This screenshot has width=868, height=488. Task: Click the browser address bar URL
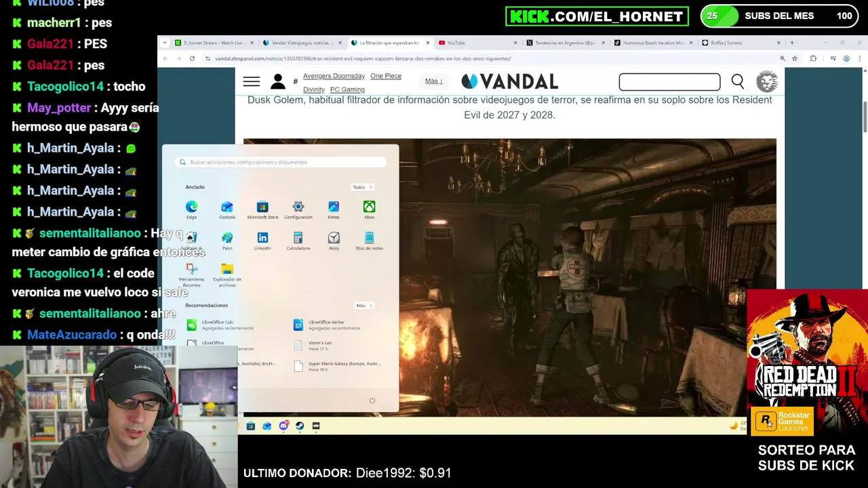(363, 59)
